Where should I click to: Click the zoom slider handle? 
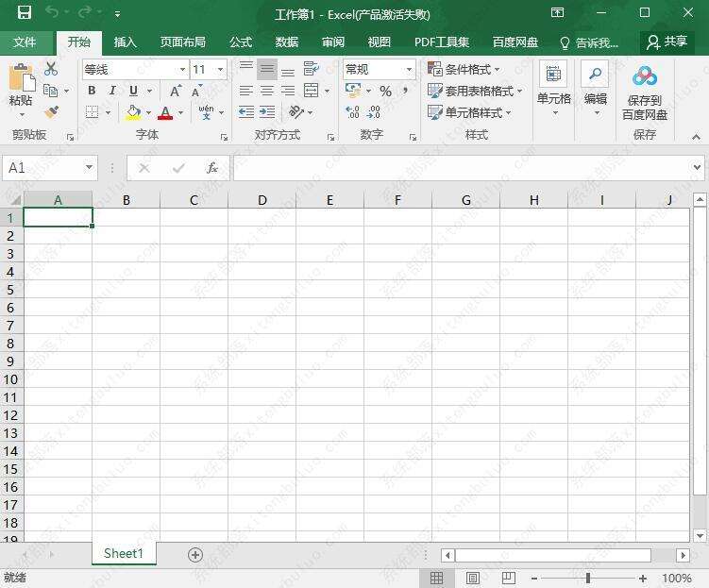(588, 578)
